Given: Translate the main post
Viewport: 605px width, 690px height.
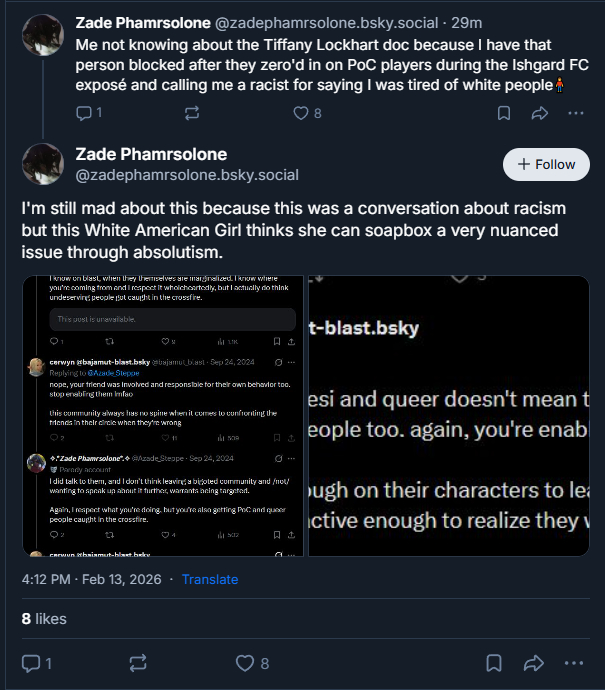Looking at the screenshot, I should click(x=210, y=579).
